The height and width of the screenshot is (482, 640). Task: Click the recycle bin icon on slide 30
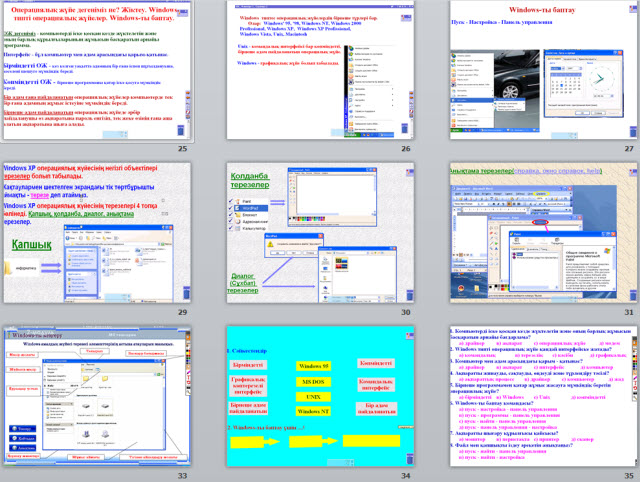pos(409,295)
